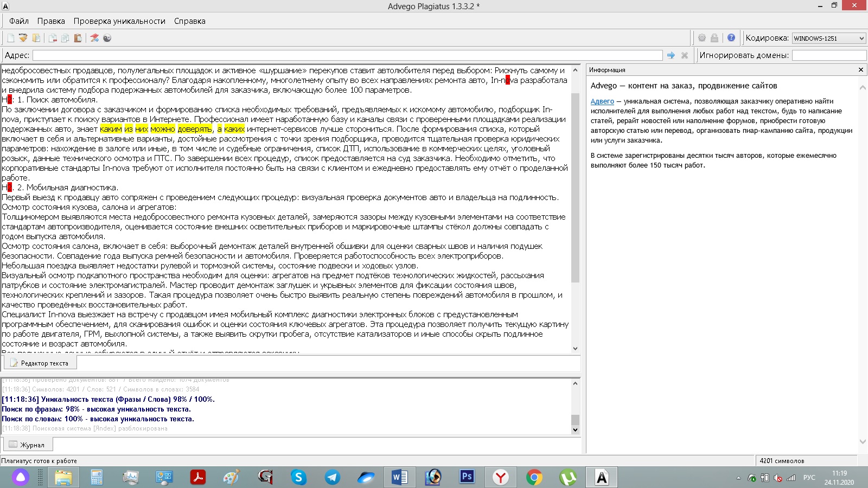Image resolution: width=868 pixels, height=488 pixels.
Task: Open File Explorer from the taskbar
Action: (63, 477)
